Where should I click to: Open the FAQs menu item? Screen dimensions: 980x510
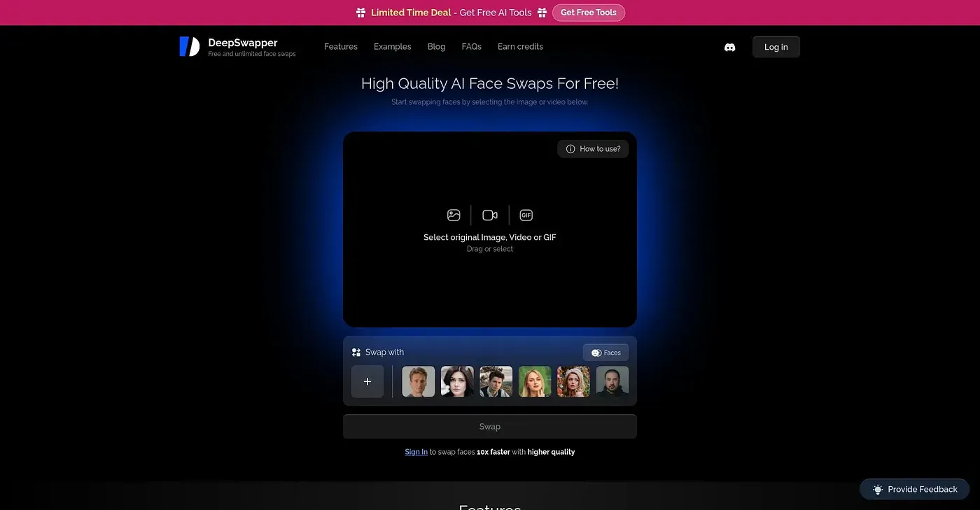point(472,47)
